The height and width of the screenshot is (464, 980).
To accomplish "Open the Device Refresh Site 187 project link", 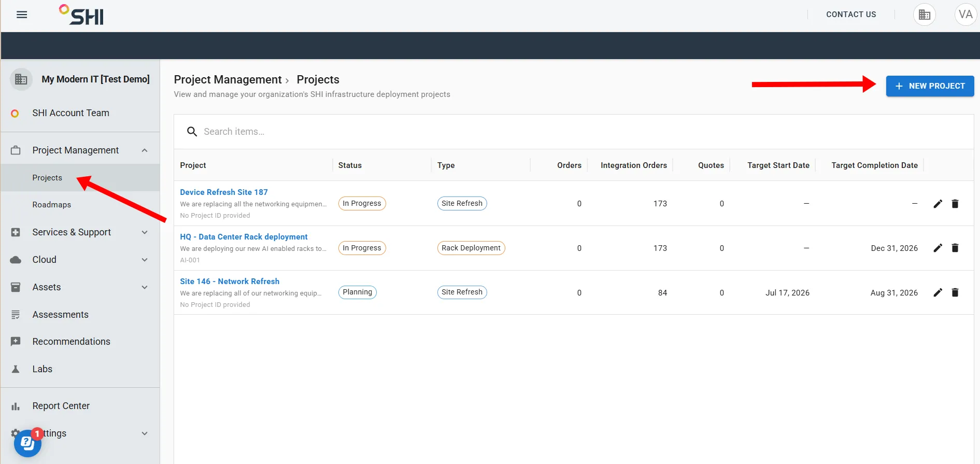I will 224,192.
